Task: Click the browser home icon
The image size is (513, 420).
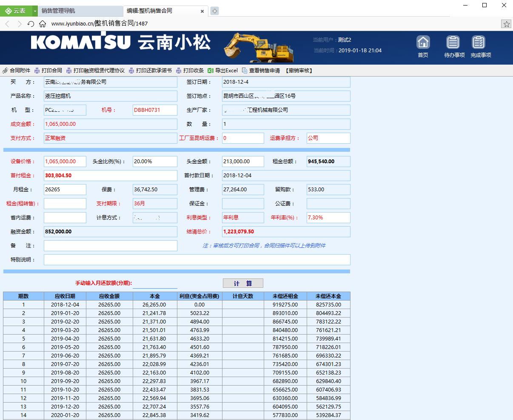Action: (x=42, y=24)
